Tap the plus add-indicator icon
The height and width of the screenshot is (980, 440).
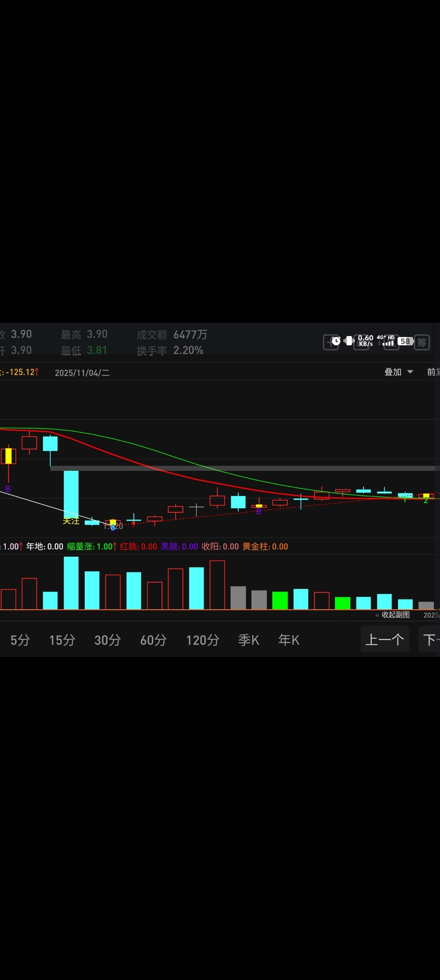(330, 342)
